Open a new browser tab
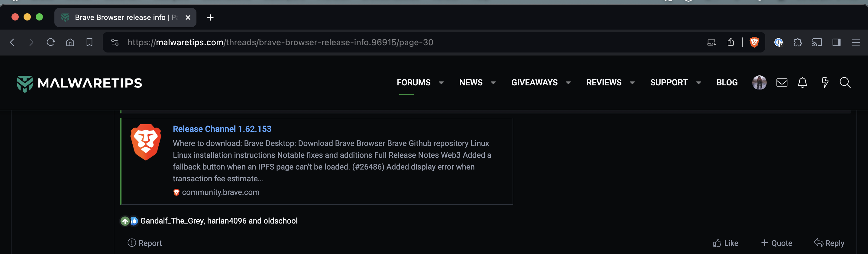This screenshot has height=254, width=868. (210, 17)
